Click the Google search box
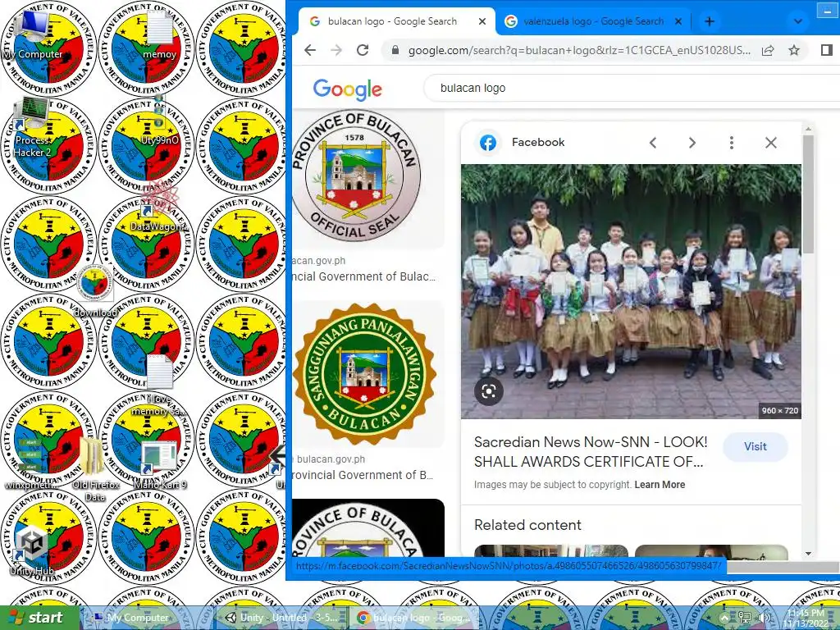 [x=632, y=88]
